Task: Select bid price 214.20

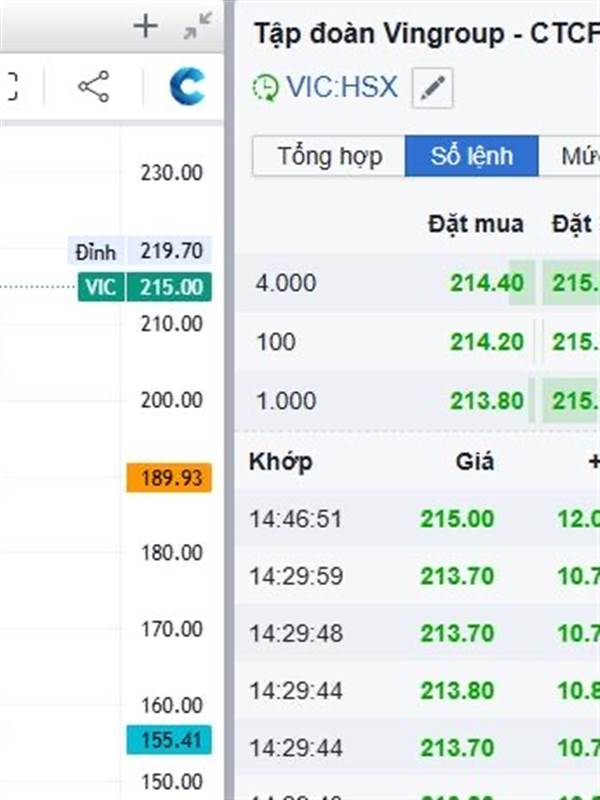Action: tap(487, 342)
